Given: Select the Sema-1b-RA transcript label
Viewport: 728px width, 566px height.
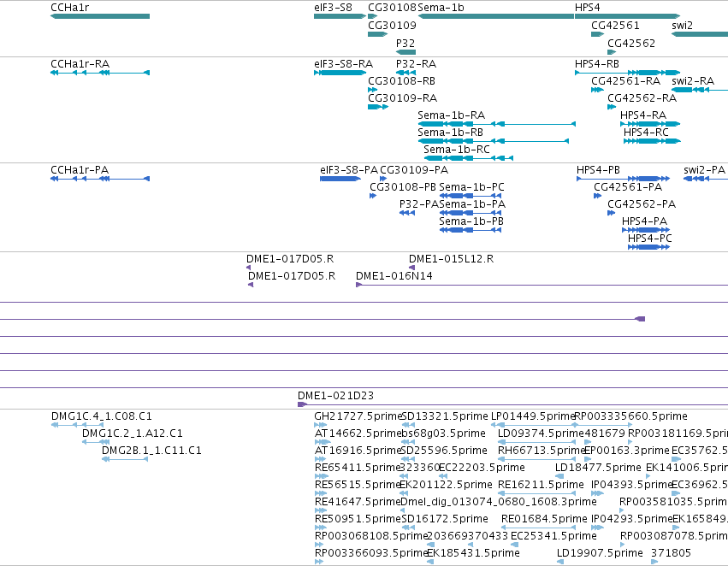Looking at the screenshot, I should (x=452, y=115).
